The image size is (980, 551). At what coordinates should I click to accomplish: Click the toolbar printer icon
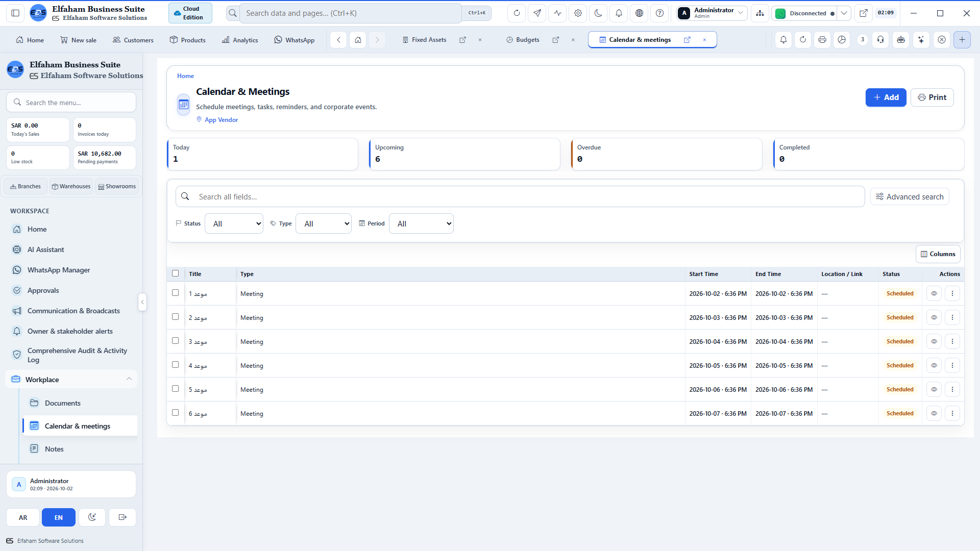[x=822, y=40]
